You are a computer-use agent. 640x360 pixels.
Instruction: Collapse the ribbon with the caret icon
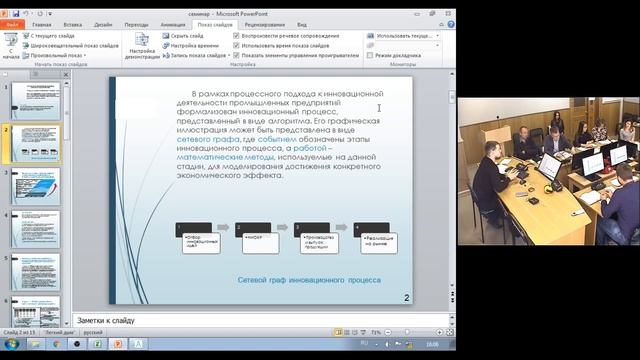pyautogui.click(x=441, y=25)
